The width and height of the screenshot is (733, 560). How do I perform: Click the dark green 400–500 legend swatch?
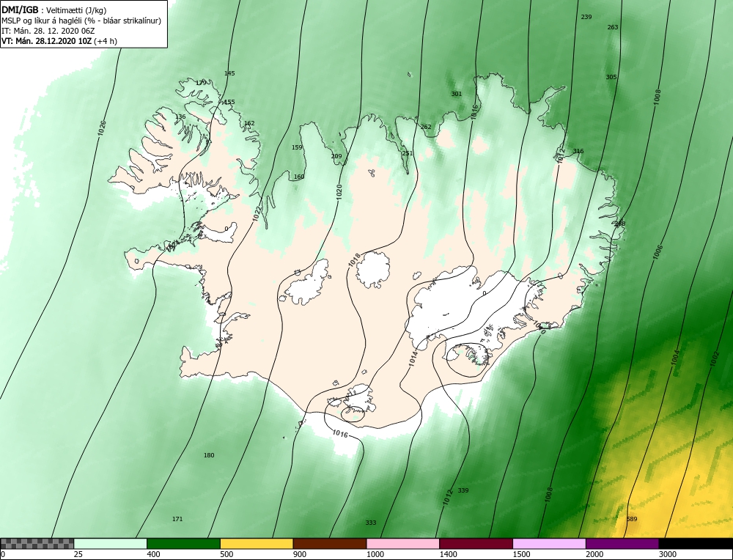pyautogui.click(x=183, y=544)
